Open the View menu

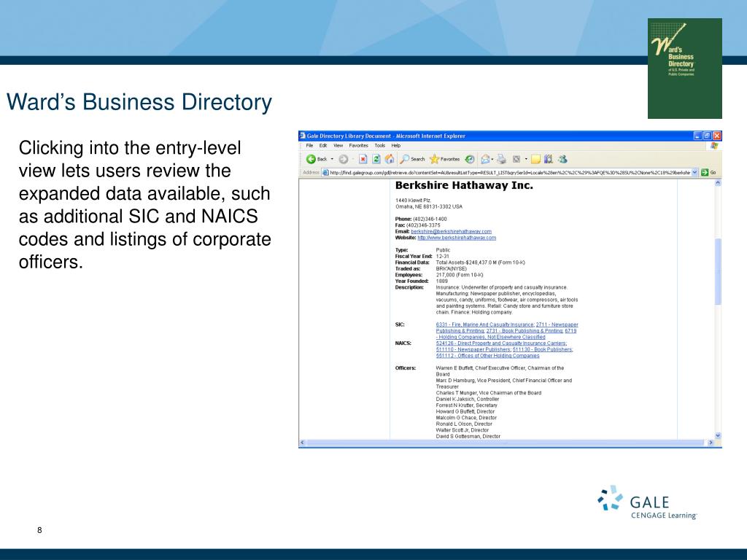338,146
